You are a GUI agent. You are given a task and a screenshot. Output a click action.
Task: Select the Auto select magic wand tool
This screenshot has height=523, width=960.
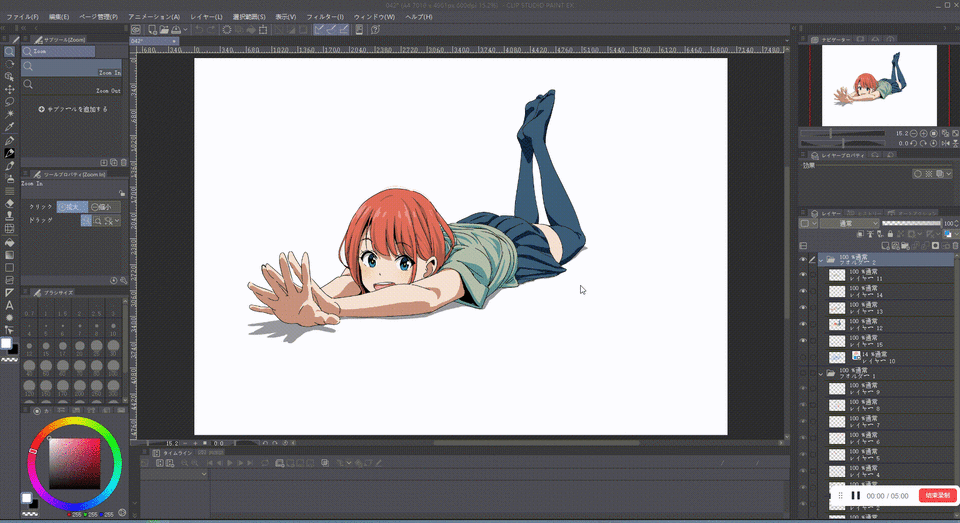click(x=9, y=115)
